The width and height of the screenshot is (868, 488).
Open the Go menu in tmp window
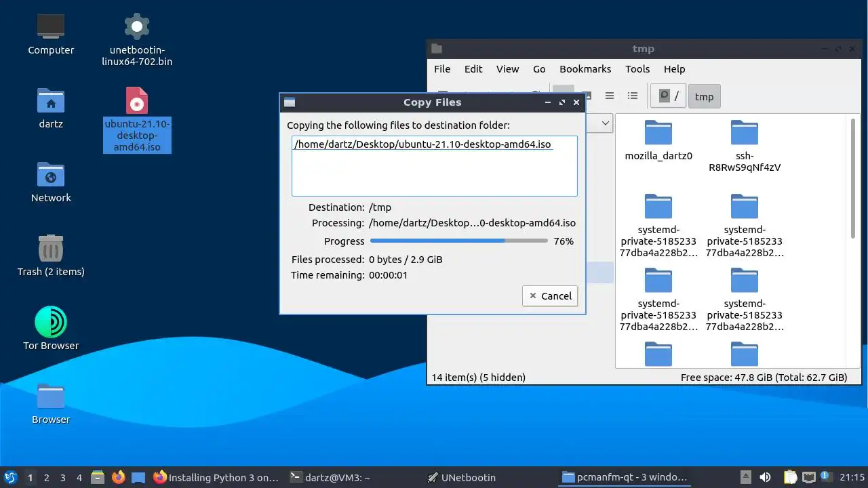point(539,69)
